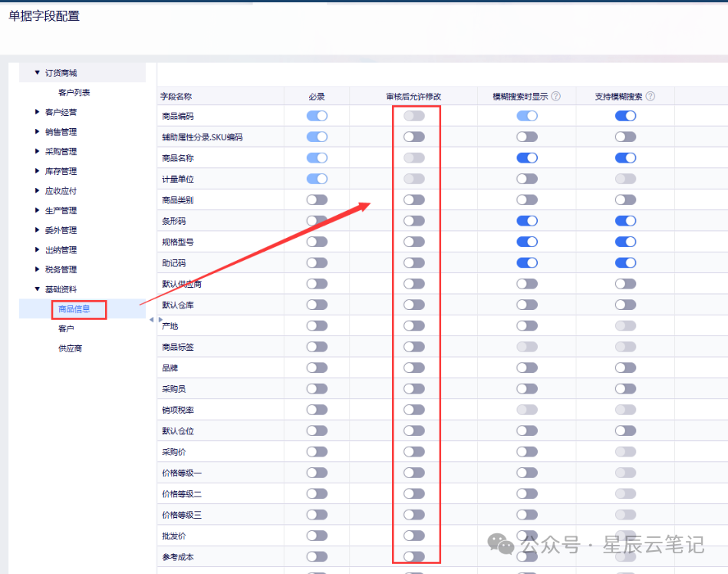Enable 审核后允许修改 for 助记码
This screenshot has height=574, width=728.
tap(414, 263)
